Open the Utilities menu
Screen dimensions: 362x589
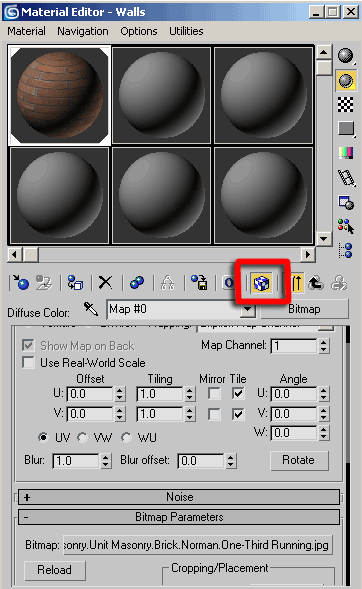tap(186, 31)
